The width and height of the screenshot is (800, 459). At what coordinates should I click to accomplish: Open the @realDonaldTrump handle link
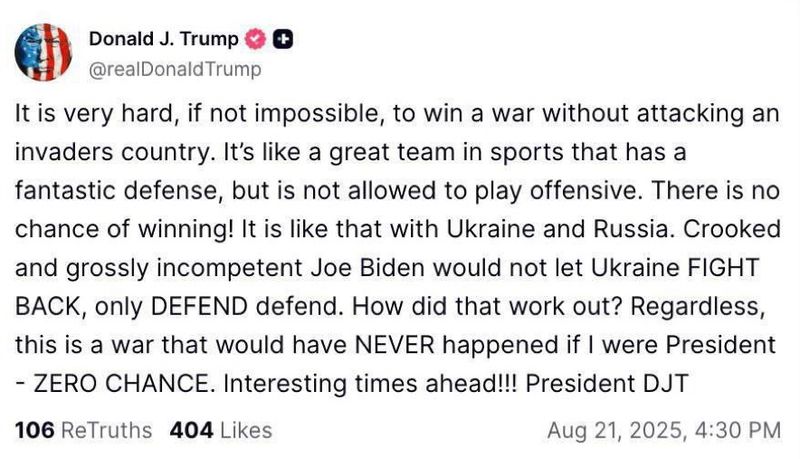pyautogui.click(x=175, y=69)
